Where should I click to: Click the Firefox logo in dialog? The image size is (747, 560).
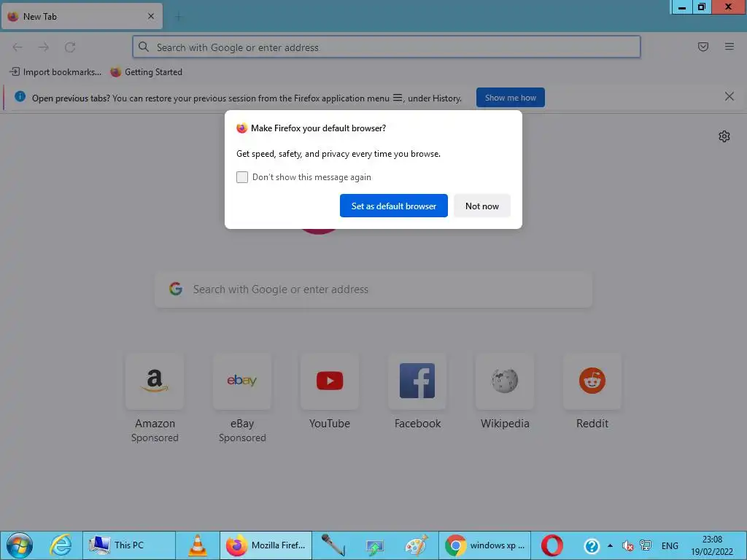[x=242, y=128]
